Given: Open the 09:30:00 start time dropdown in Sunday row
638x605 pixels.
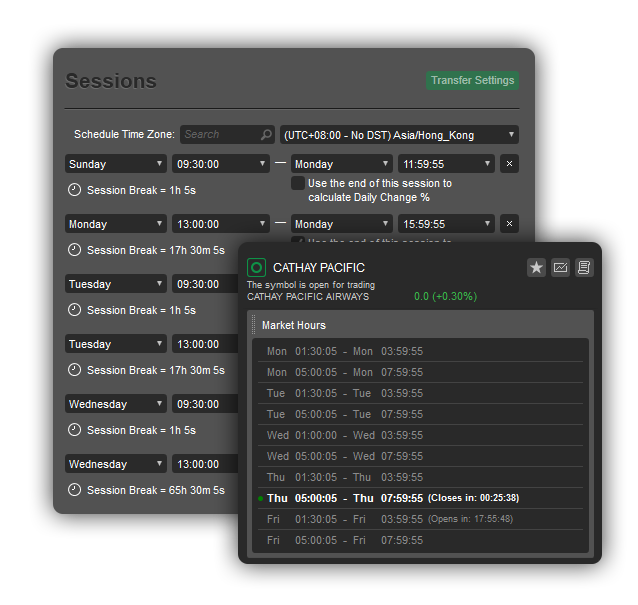Looking at the screenshot, I should tap(221, 164).
